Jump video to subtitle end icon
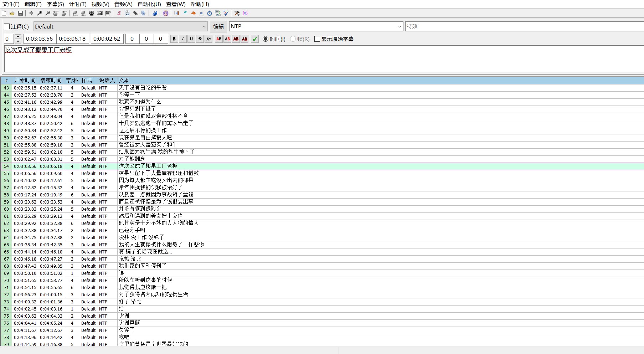The width and height of the screenshot is (644, 354). [64, 13]
